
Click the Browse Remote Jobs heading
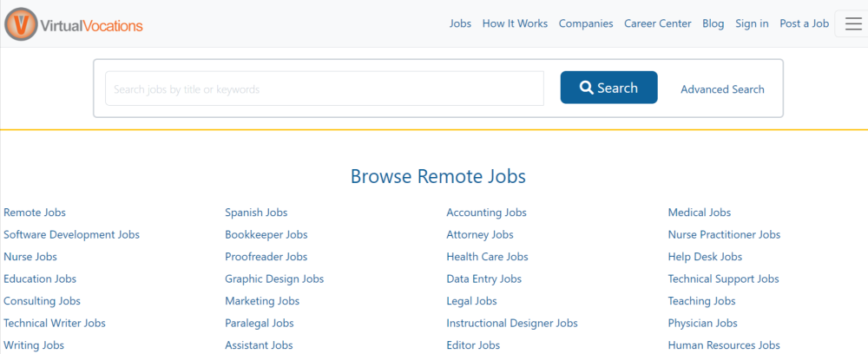(437, 176)
